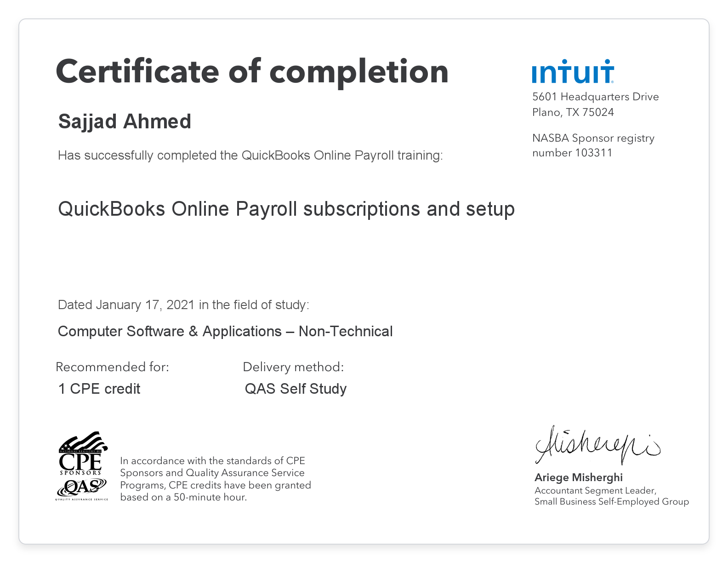Image resolution: width=728 pixels, height=563 pixels.
Task: Click 'Programs, CPE credits have been granted'
Action: (216, 485)
